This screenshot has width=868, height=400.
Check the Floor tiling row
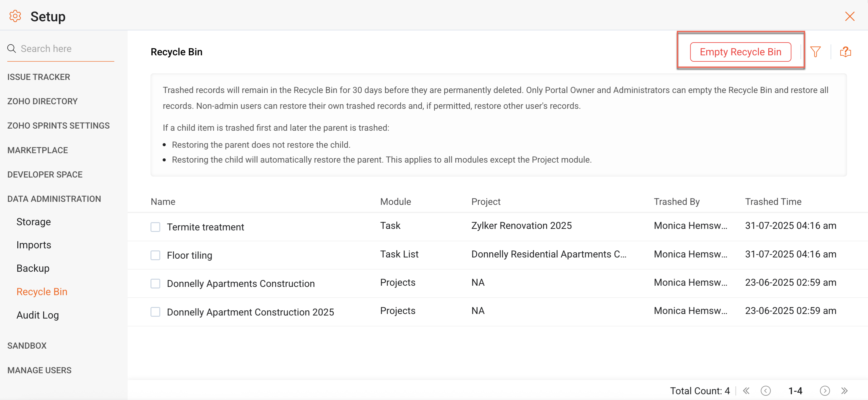pos(155,255)
